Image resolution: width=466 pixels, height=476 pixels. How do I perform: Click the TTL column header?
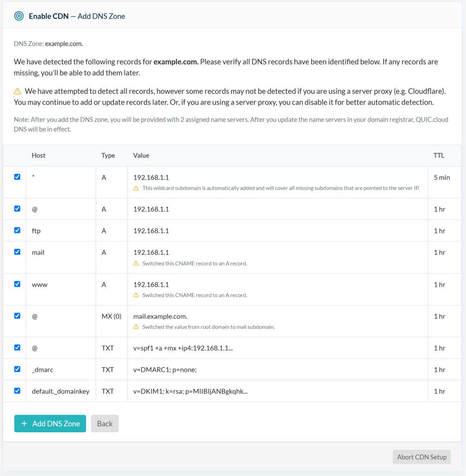tap(439, 155)
